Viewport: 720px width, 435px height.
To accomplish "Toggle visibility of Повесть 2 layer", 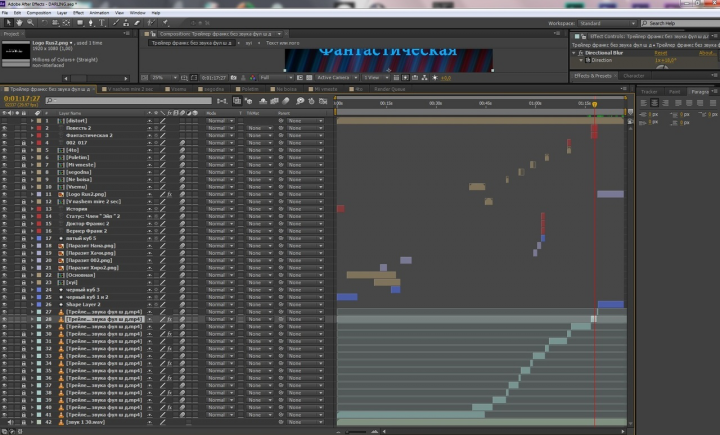I will (x=5, y=128).
